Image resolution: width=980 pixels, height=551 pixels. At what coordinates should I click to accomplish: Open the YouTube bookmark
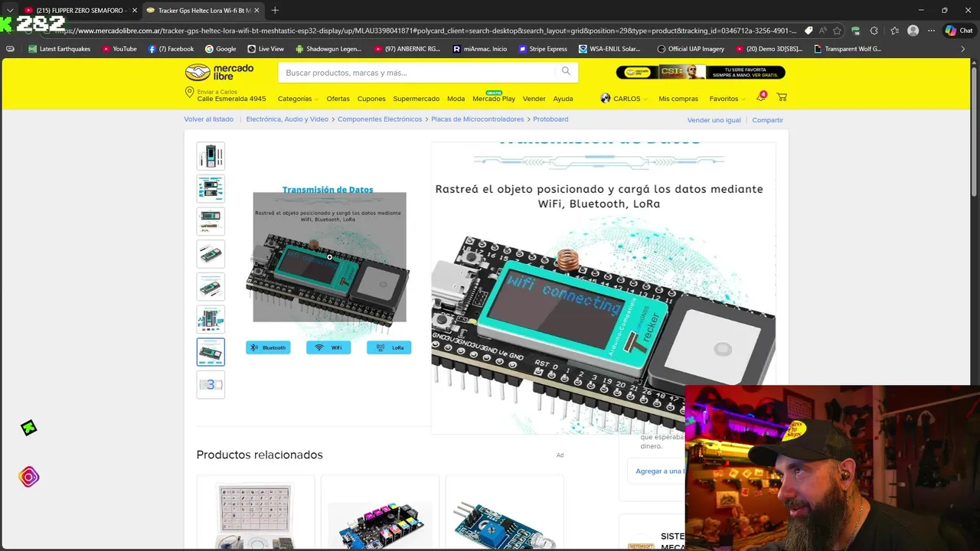click(119, 49)
